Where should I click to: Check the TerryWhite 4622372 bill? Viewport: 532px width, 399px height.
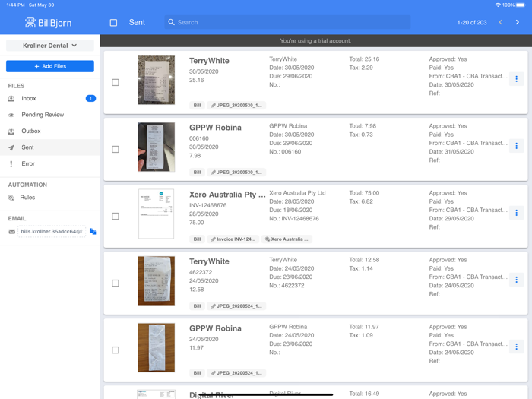[x=116, y=283]
